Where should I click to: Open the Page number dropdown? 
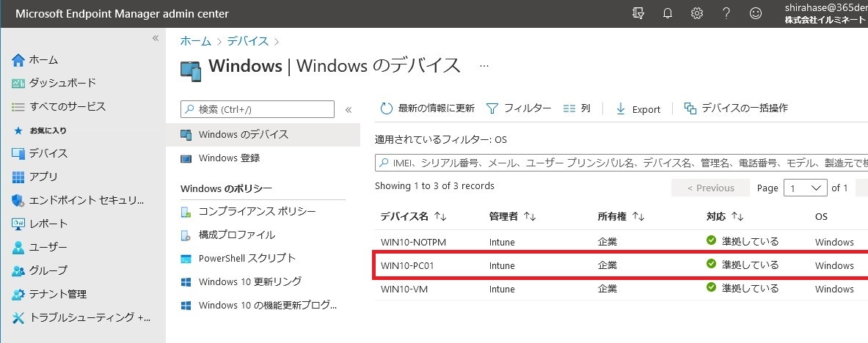pyautogui.click(x=806, y=188)
